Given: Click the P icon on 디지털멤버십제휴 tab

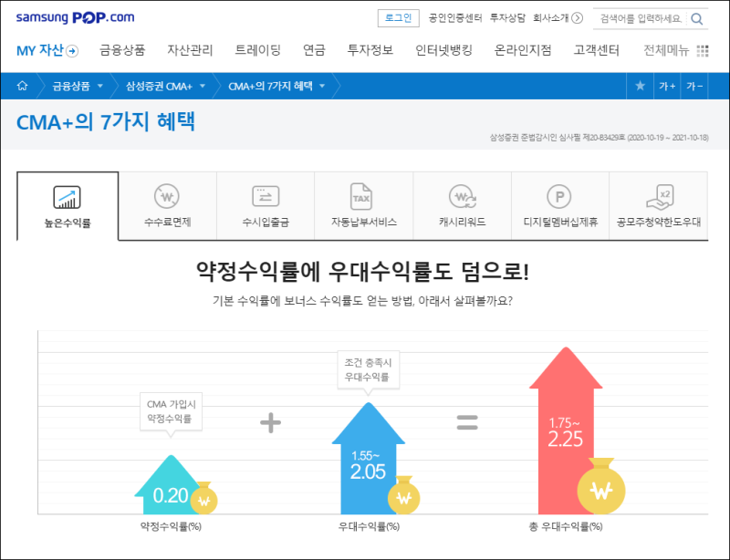Looking at the screenshot, I should (559, 196).
